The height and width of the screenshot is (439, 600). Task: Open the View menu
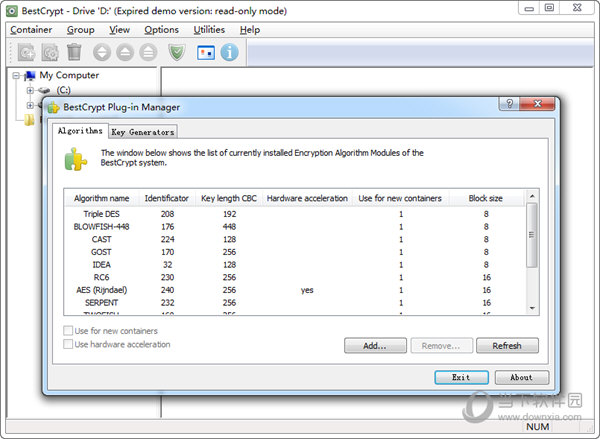coord(119,30)
